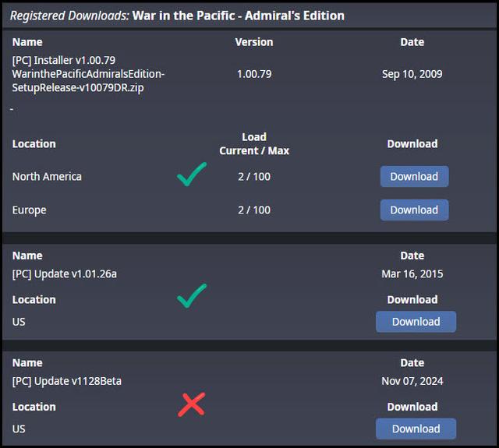This screenshot has width=499, height=448.
Task: Click US location under v1128Beta update
Action: point(19,429)
